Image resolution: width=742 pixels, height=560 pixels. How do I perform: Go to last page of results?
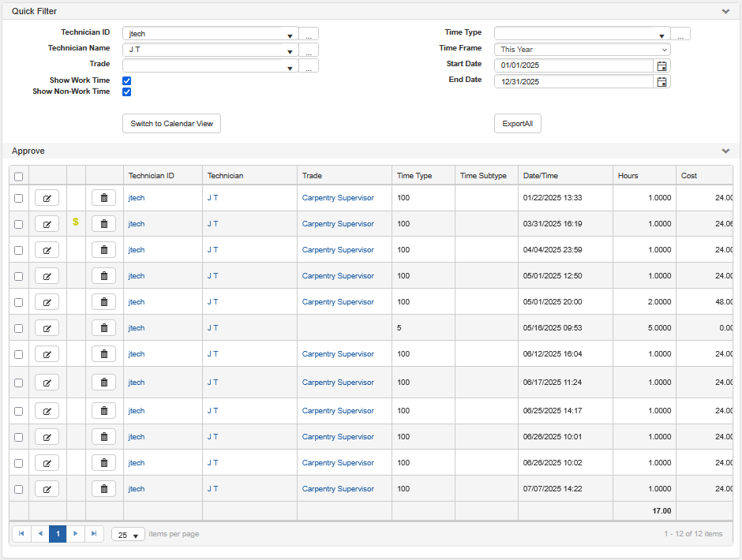(94, 534)
